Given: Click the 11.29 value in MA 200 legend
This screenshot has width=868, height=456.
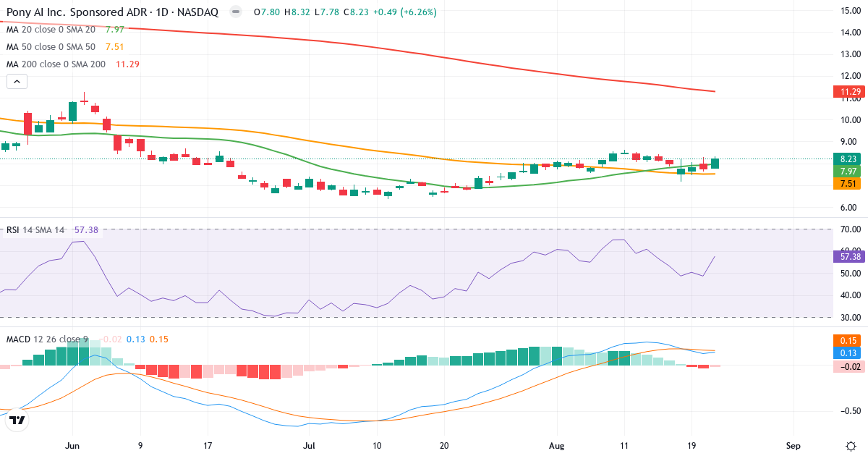Looking at the screenshot, I should [x=128, y=64].
